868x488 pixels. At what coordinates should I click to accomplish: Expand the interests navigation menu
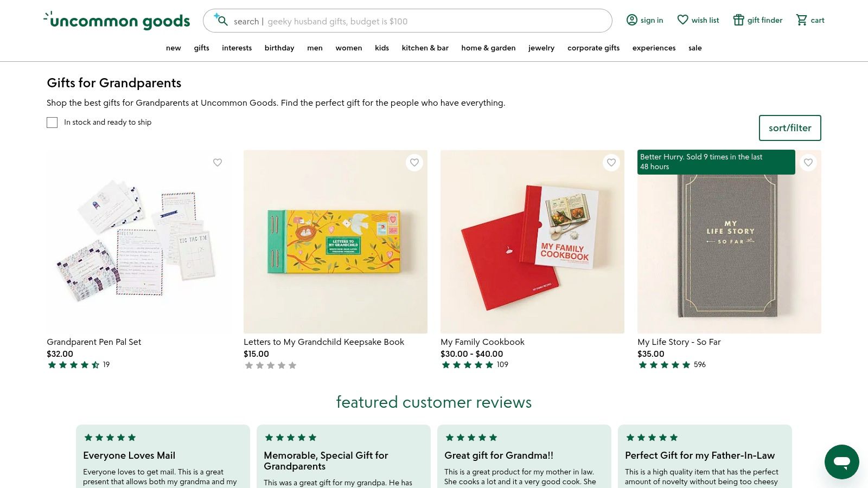[237, 48]
